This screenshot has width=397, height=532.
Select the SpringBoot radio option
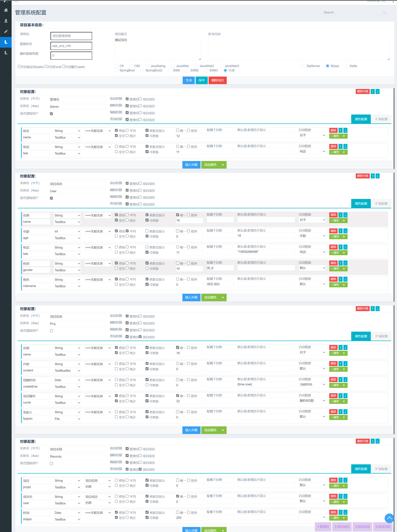coord(116,71)
